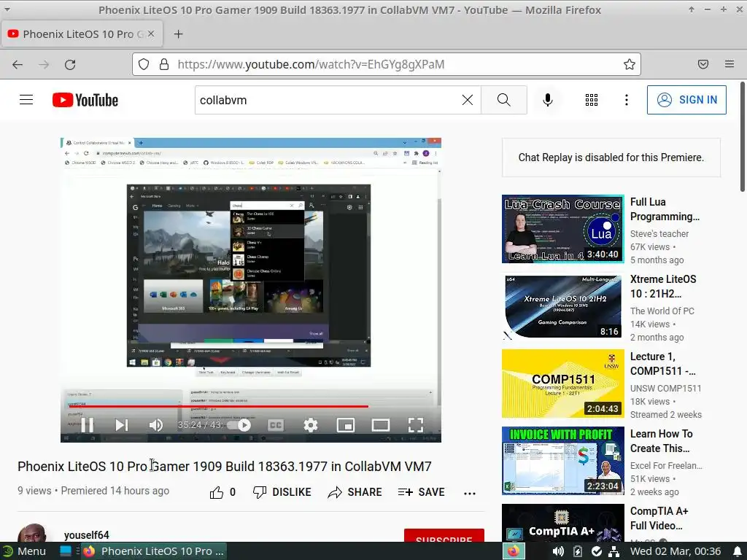Image resolution: width=747 pixels, height=560 pixels.
Task: Open a new Firefox tab
Action: (178, 34)
